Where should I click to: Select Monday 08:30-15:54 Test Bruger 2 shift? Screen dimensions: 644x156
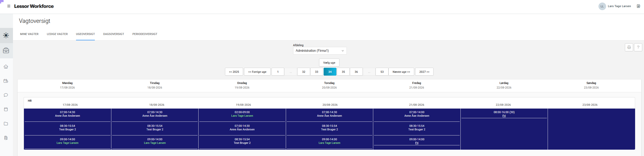click(67, 128)
